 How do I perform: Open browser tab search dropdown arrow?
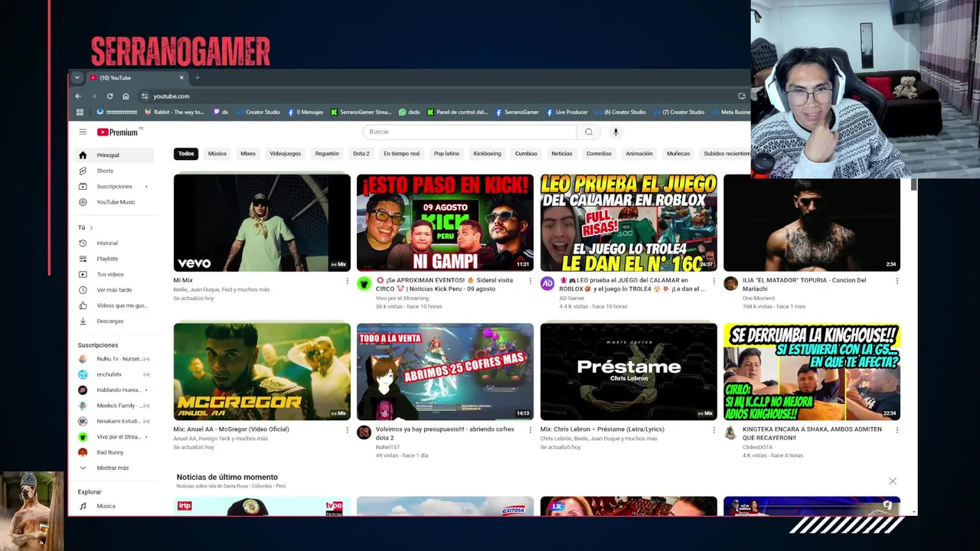77,77
